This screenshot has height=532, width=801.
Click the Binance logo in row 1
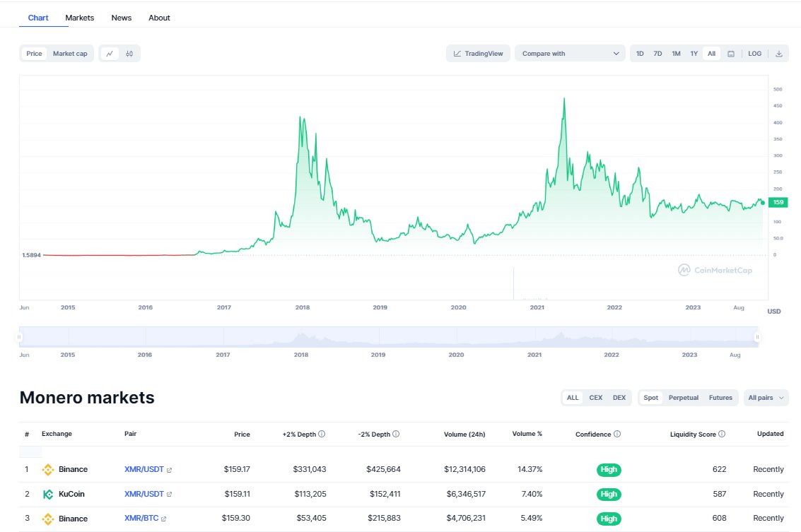coord(48,470)
